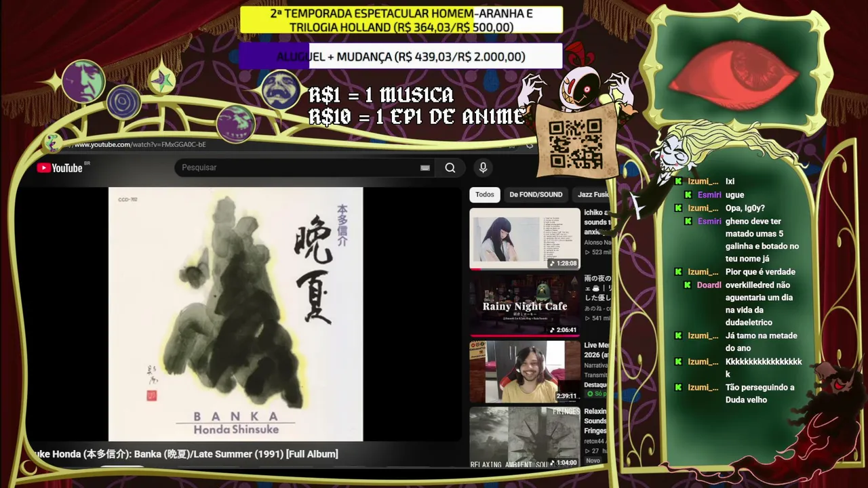
Task: Click the red eye emblem
Action: (x=734, y=74)
